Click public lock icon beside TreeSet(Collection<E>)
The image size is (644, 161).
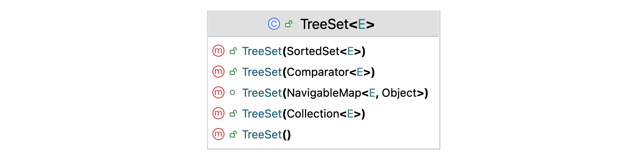[233, 114]
